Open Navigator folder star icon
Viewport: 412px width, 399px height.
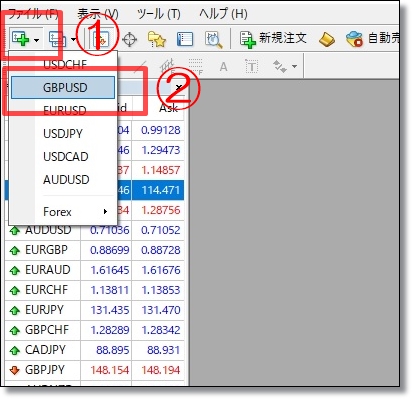click(156, 39)
